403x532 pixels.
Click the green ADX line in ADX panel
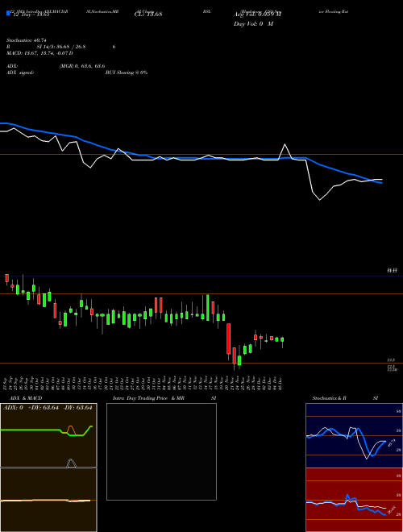pyautogui.click(x=47, y=430)
